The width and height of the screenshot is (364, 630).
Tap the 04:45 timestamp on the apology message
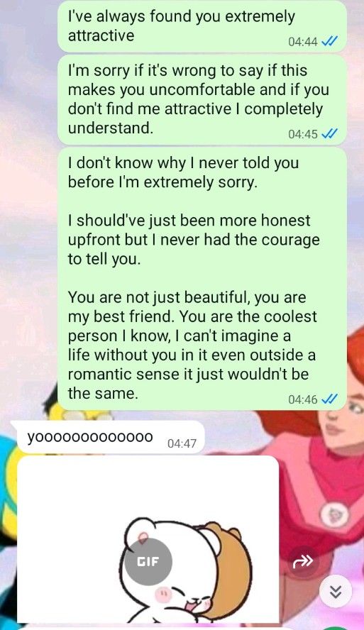click(303, 134)
